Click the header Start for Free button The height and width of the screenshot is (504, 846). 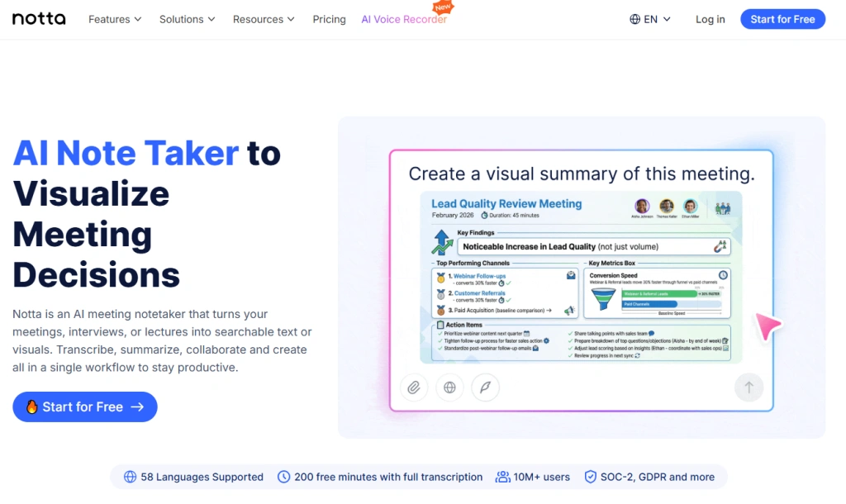(x=782, y=20)
